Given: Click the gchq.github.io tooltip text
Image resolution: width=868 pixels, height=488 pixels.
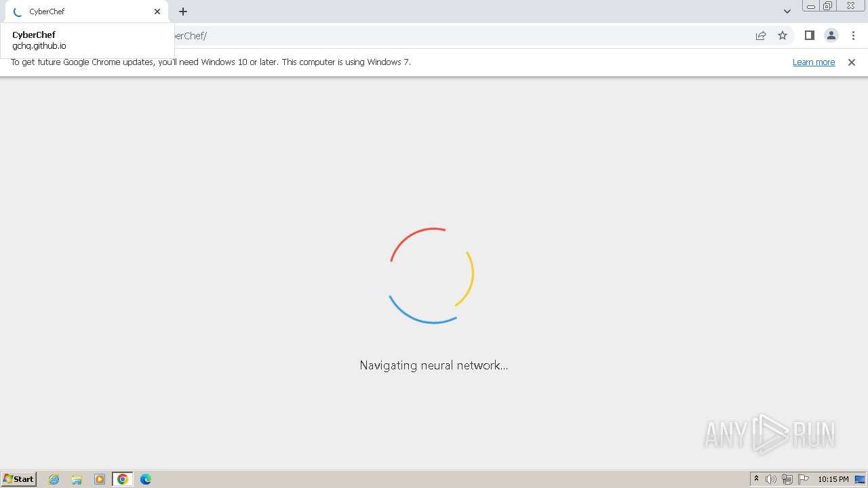Looking at the screenshot, I should (39, 45).
